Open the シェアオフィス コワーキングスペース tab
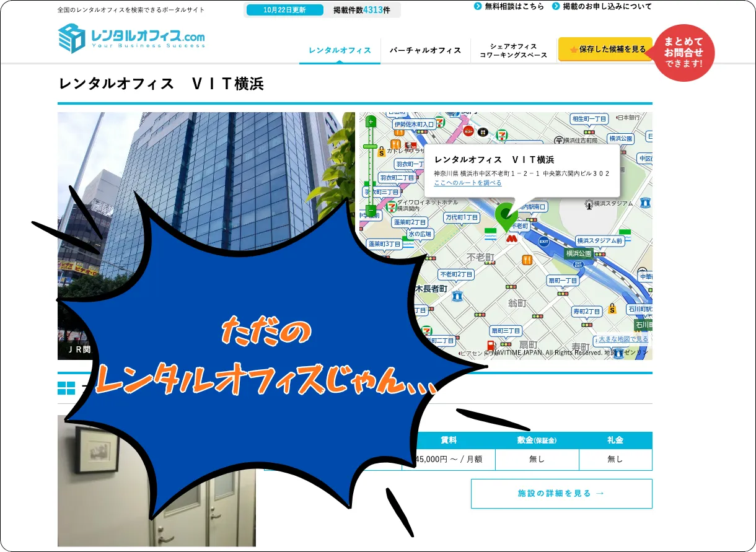Image resolution: width=756 pixels, height=552 pixels. (512, 51)
